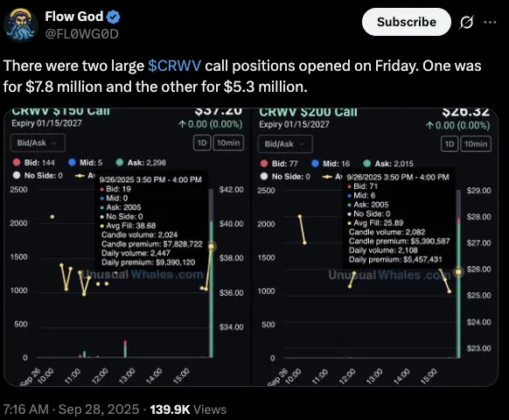The height and width of the screenshot is (420, 509).
Task: Toggle blue Mid: 5 legend series
Action: 86,163
